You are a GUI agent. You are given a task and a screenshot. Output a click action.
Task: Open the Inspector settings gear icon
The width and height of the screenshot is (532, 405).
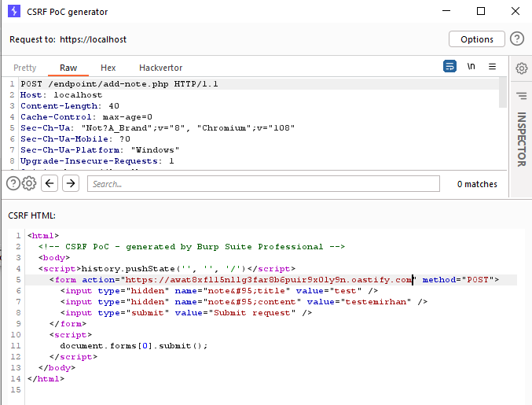click(522, 68)
